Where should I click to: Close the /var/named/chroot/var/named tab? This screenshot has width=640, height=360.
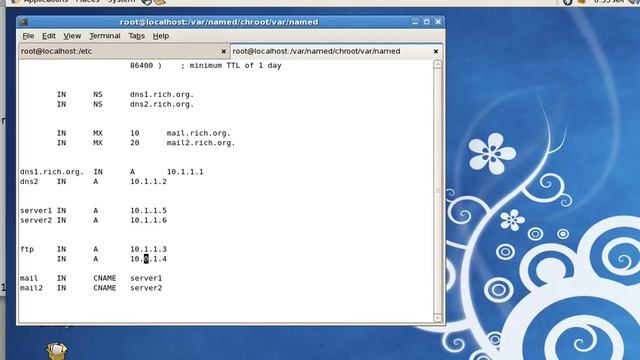pyautogui.click(x=436, y=51)
